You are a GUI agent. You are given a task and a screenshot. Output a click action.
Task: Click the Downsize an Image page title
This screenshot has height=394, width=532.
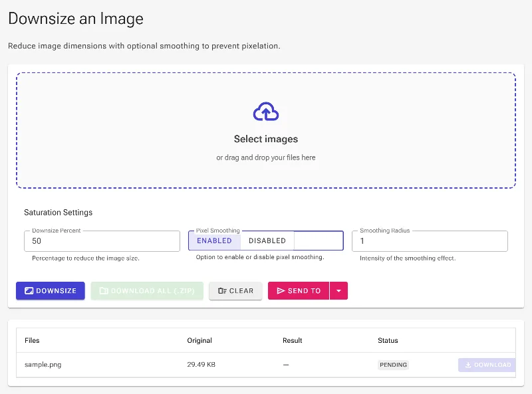[x=76, y=19]
